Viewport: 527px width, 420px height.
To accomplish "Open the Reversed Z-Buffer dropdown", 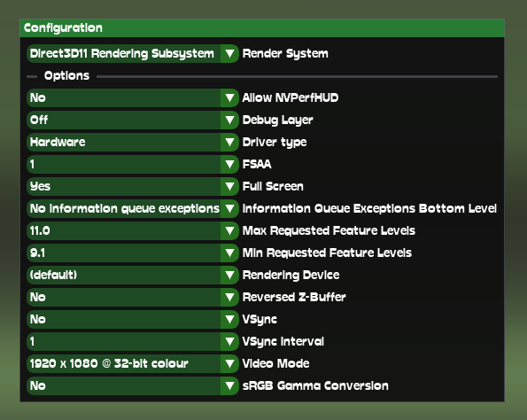I will point(133,297).
